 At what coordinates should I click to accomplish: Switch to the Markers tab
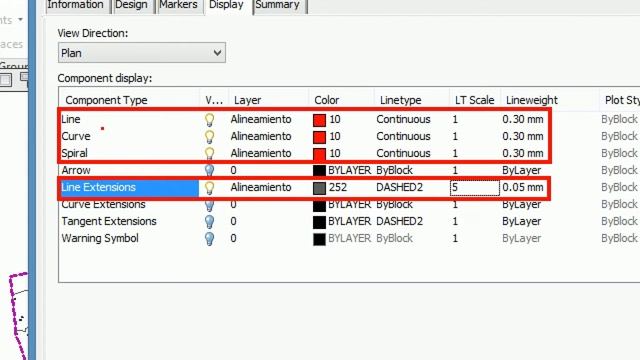click(178, 5)
